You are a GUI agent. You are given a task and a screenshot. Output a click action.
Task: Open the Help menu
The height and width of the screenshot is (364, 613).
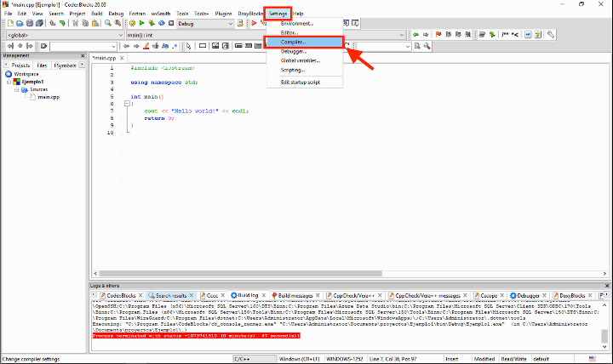point(298,14)
